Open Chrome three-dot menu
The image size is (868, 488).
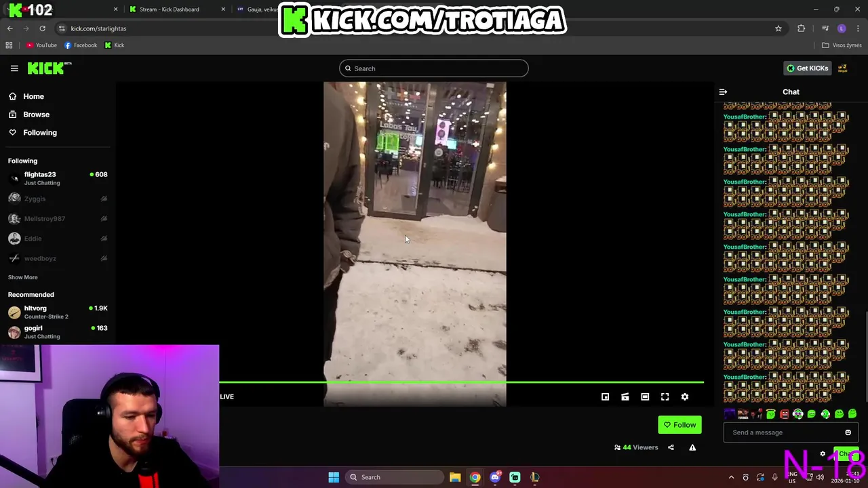[859, 28]
